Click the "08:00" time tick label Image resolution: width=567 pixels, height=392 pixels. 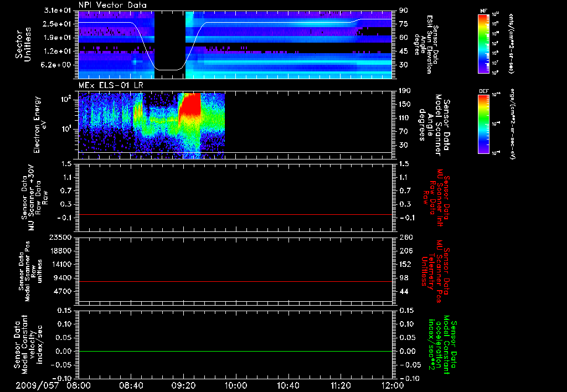(80, 385)
